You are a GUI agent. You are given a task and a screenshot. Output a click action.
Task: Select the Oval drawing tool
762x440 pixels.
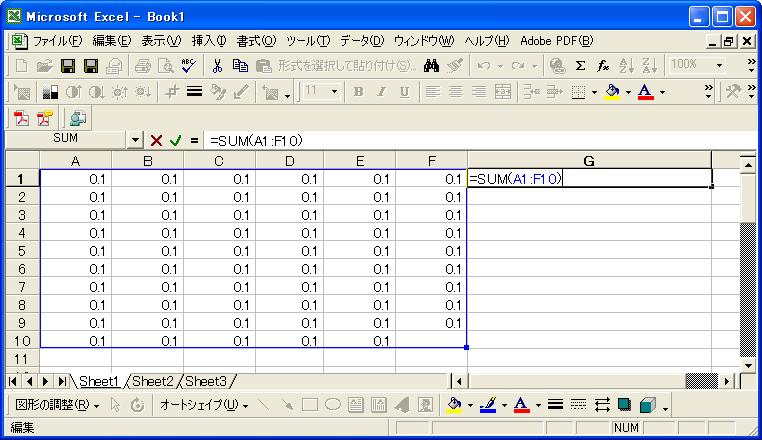333,405
